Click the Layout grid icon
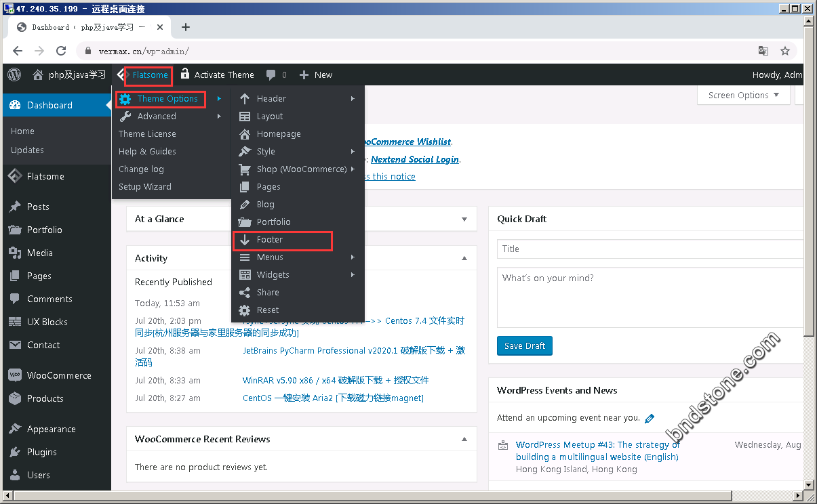817x504 pixels. coord(245,117)
